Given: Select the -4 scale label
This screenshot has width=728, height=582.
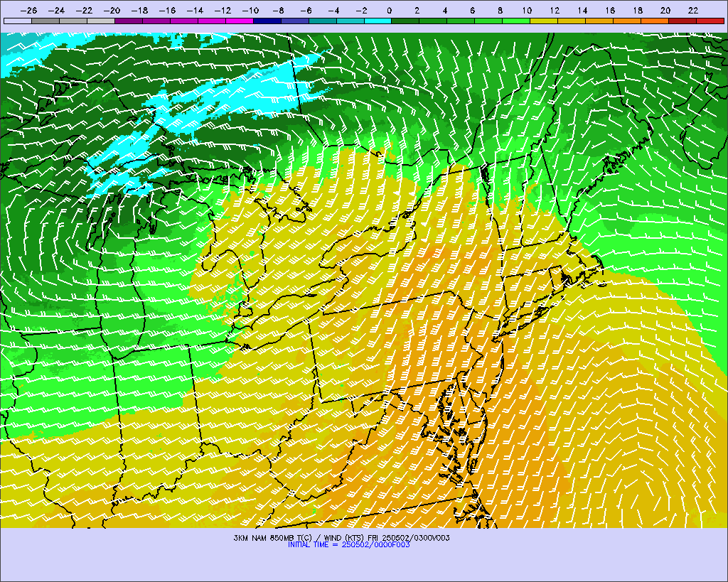Looking at the screenshot, I should [334, 10].
